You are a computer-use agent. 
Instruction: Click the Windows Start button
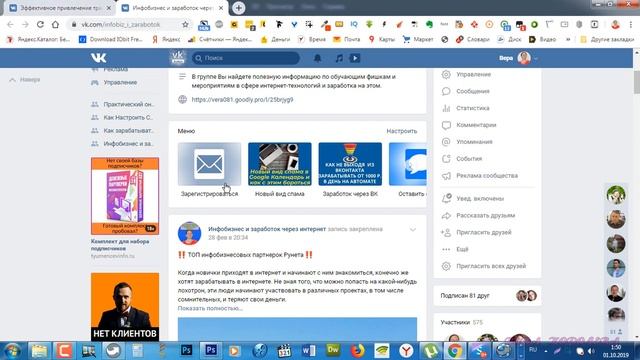(12, 351)
